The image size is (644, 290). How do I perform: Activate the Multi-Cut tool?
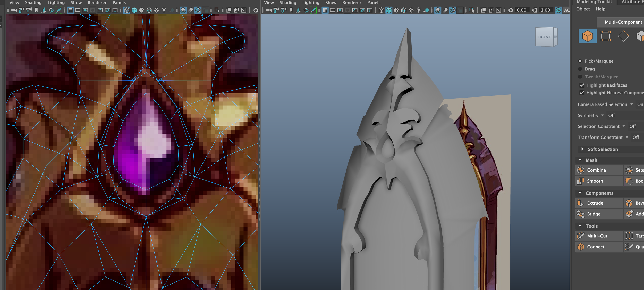coord(597,236)
